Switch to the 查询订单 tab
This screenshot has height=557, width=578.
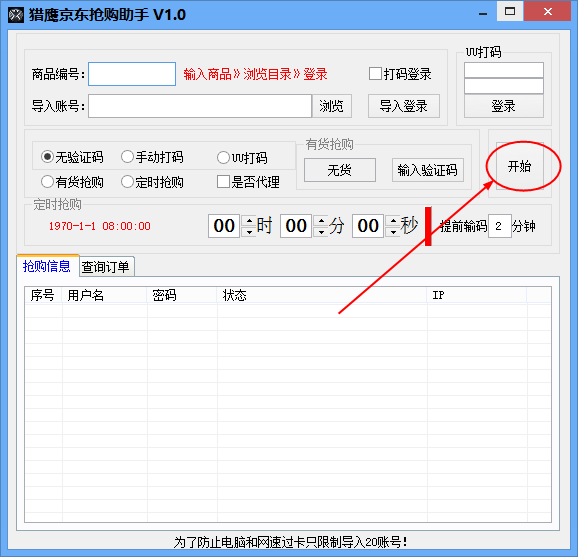click(x=106, y=267)
